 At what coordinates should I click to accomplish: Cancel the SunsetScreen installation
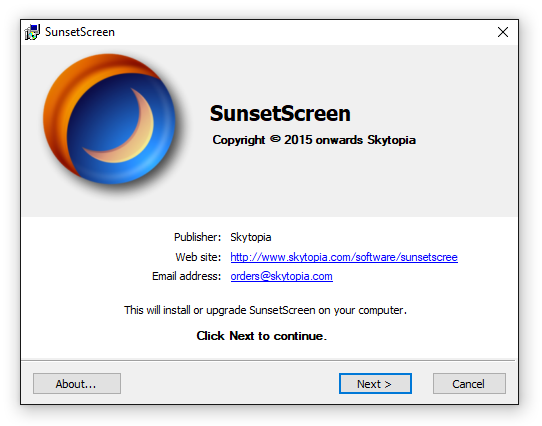click(x=469, y=383)
